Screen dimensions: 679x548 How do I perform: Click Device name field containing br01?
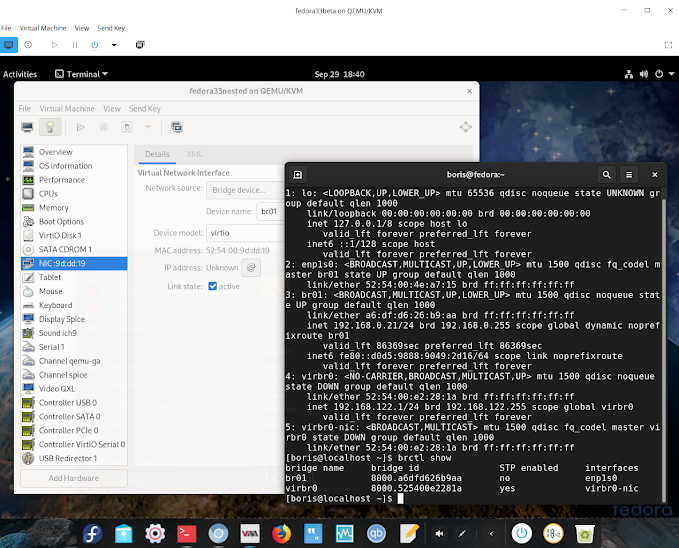coord(271,211)
